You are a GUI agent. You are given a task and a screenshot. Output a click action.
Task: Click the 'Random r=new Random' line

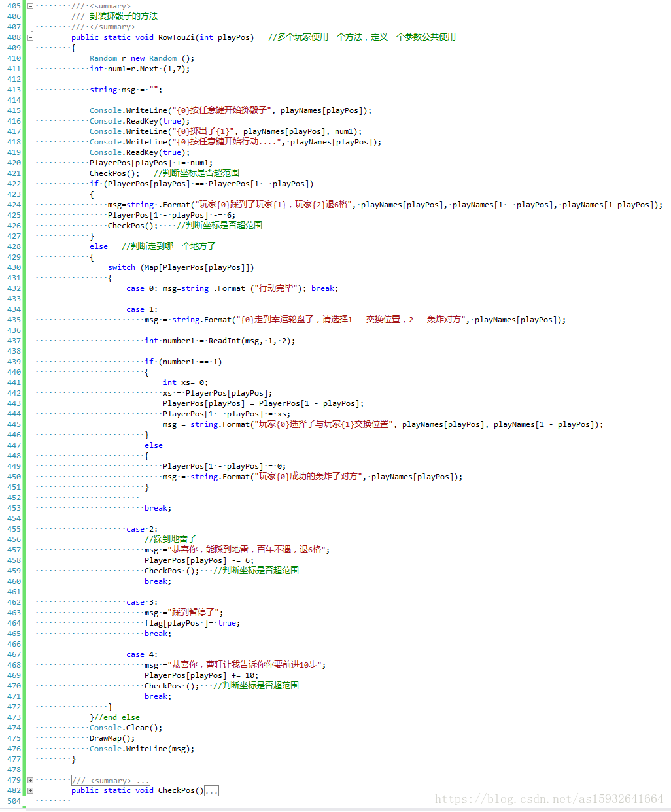[142, 58]
